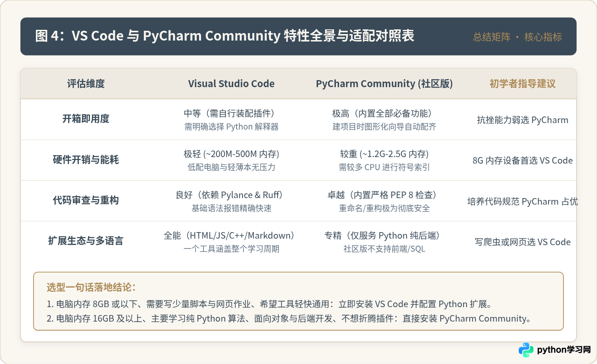Click the note "需较多 CPU 进行符号索引"
597x364 pixels.
click(x=384, y=167)
